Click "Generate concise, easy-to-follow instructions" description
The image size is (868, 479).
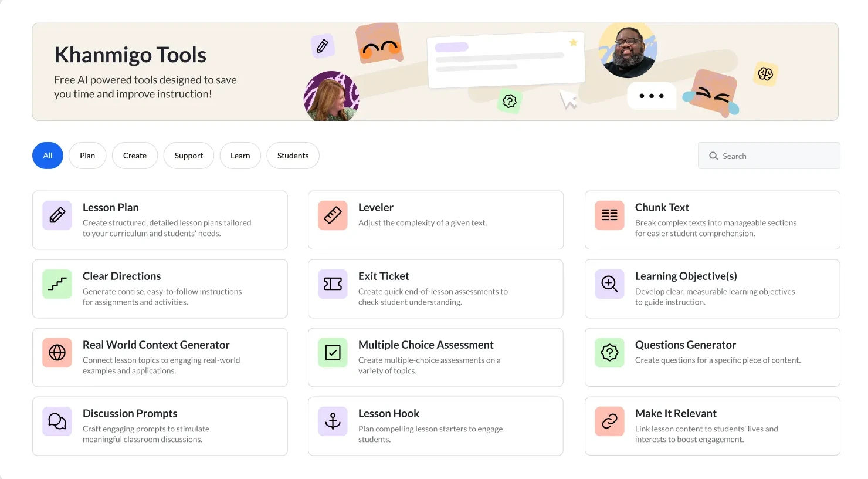pyautogui.click(x=162, y=296)
